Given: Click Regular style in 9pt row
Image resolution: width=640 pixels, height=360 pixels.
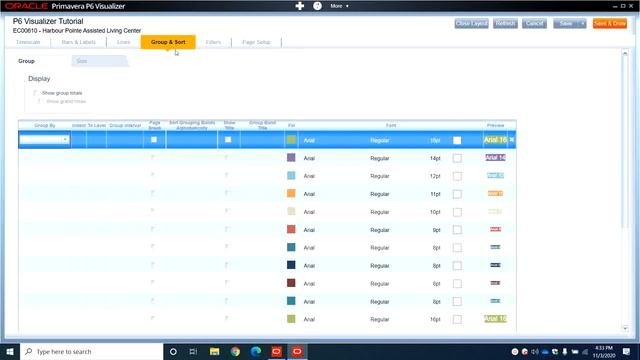Looking at the screenshot, I should [380, 230].
